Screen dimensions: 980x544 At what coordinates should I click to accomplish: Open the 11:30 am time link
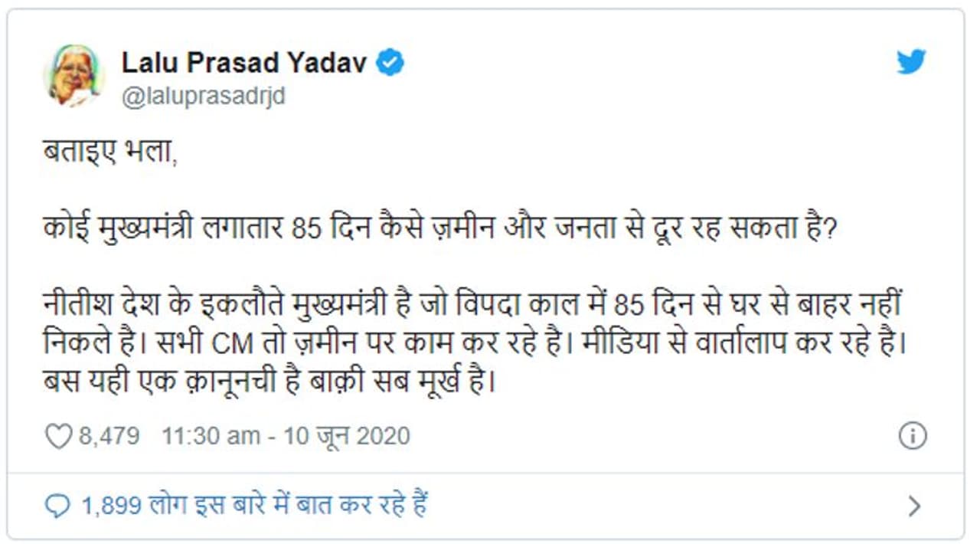pyautogui.click(x=211, y=436)
